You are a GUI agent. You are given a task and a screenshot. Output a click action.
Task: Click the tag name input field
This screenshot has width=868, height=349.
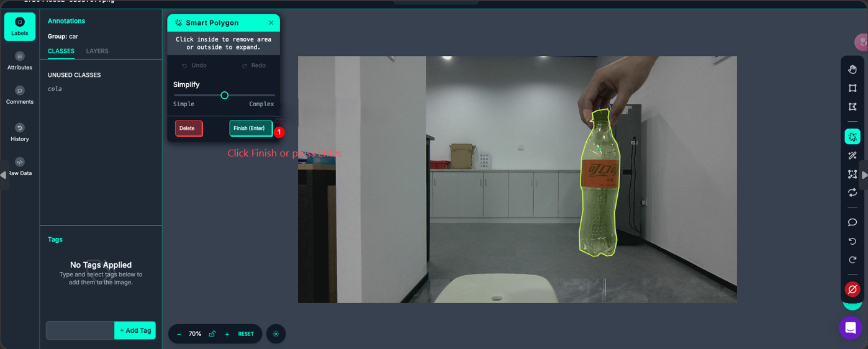(80, 330)
